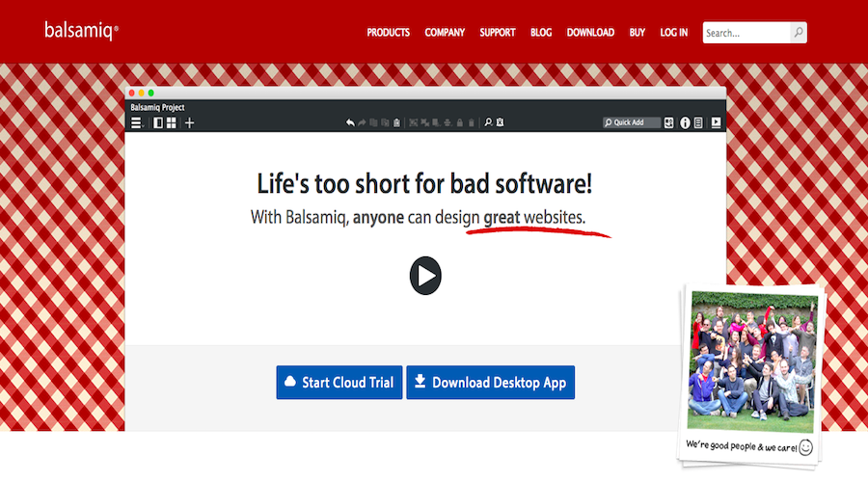Click the headline "Life's too short for bad software!"

(424, 184)
